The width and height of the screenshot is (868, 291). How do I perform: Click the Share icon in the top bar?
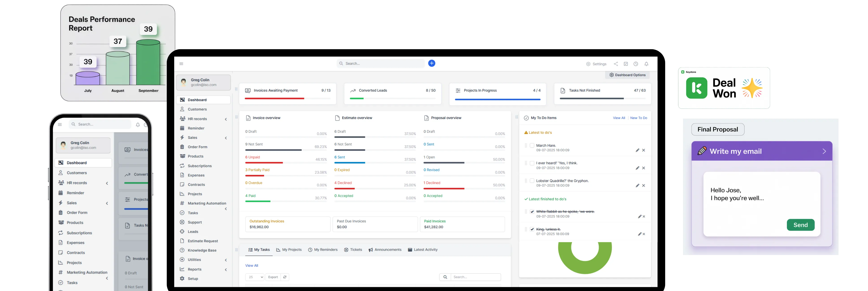click(x=616, y=64)
